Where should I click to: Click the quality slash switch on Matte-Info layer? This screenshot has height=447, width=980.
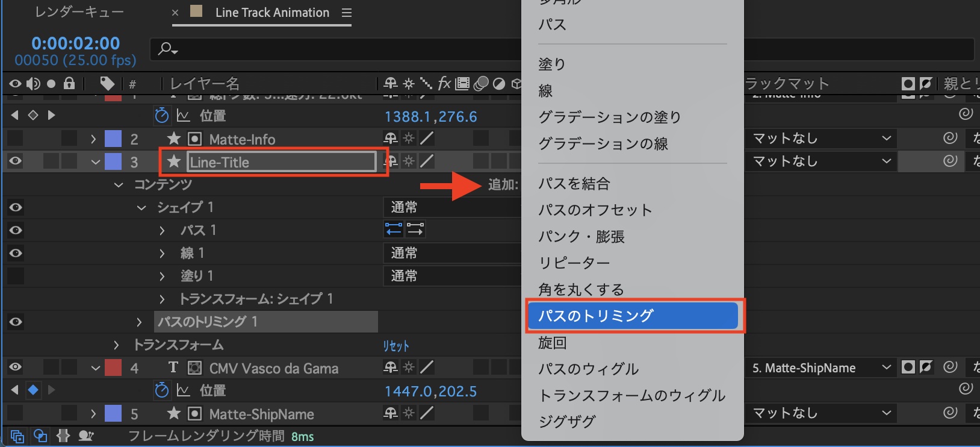point(427,139)
